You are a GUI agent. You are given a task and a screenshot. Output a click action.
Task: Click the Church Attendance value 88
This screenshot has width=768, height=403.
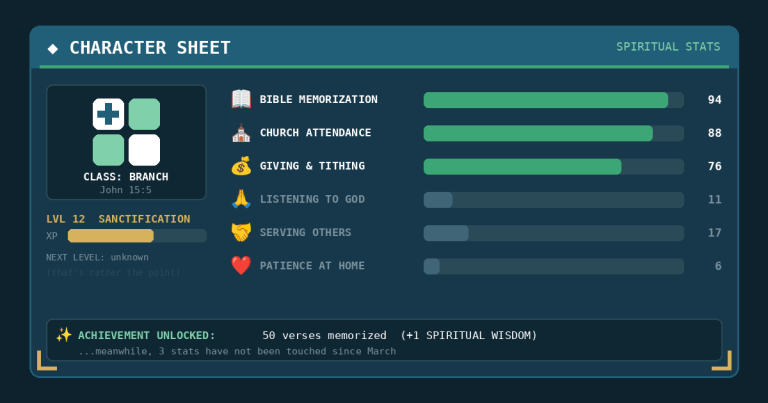click(x=715, y=133)
